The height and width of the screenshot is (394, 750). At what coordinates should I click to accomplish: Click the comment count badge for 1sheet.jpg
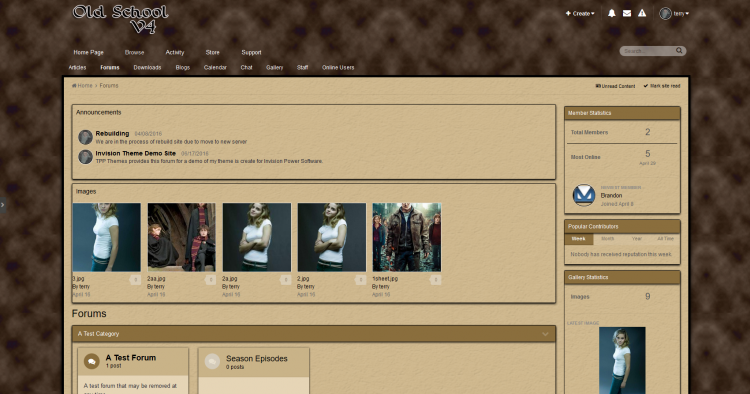tap(435, 280)
